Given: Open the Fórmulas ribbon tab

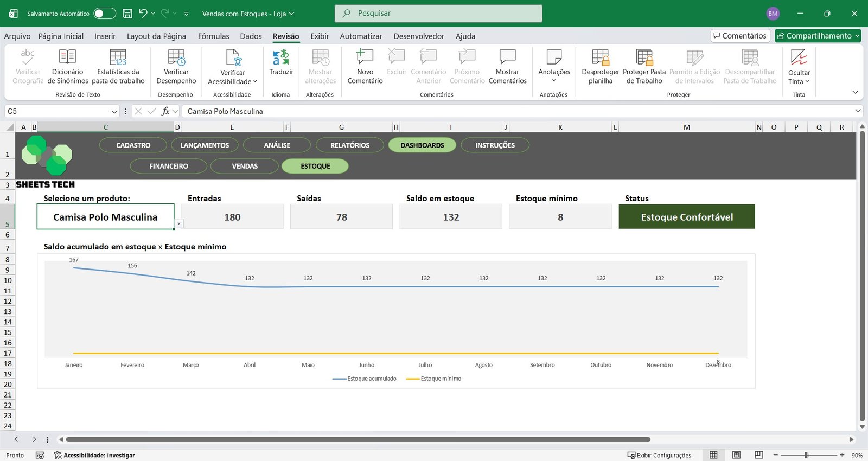Looking at the screenshot, I should coord(213,36).
